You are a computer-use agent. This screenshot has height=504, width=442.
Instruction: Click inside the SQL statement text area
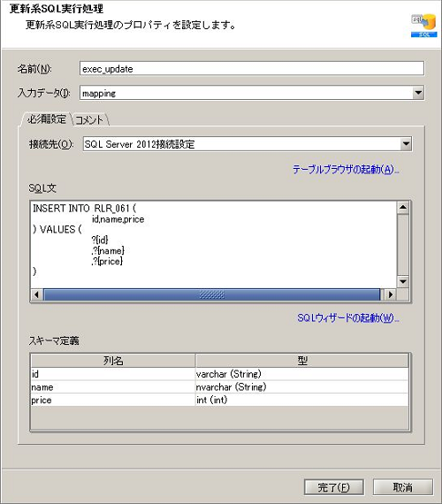click(x=213, y=244)
